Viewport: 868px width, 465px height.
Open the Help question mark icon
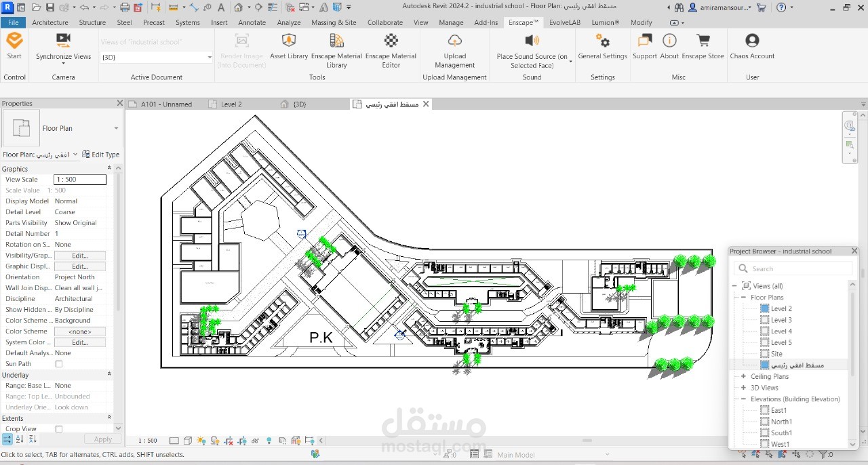pos(782,7)
